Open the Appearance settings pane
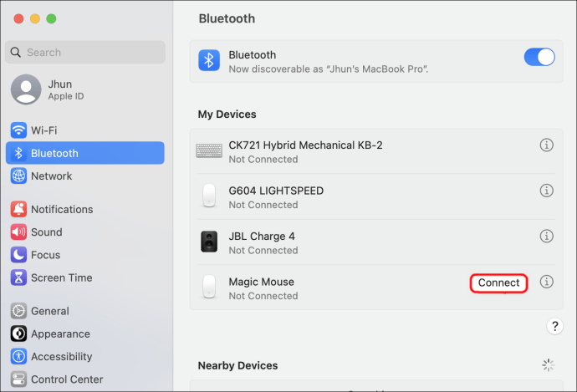Image resolution: width=577 pixels, height=392 pixels. pyautogui.click(x=60, y=333)
